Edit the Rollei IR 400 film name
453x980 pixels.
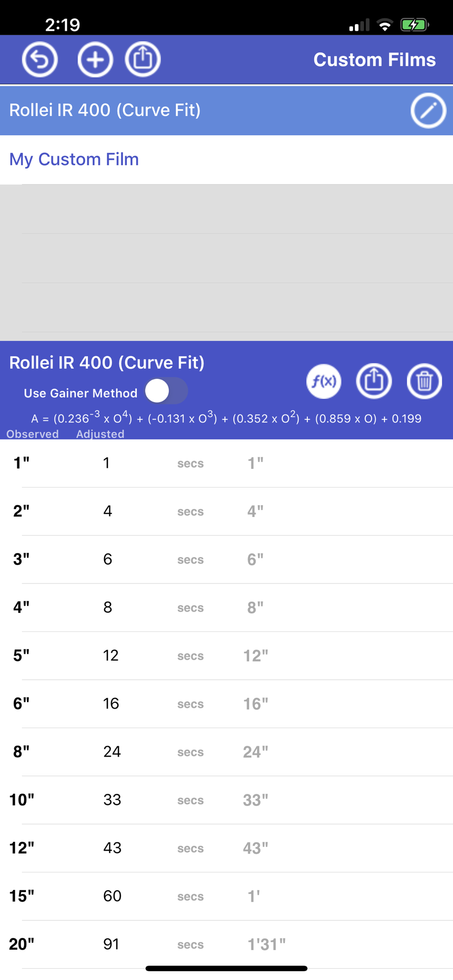(428, 111)
